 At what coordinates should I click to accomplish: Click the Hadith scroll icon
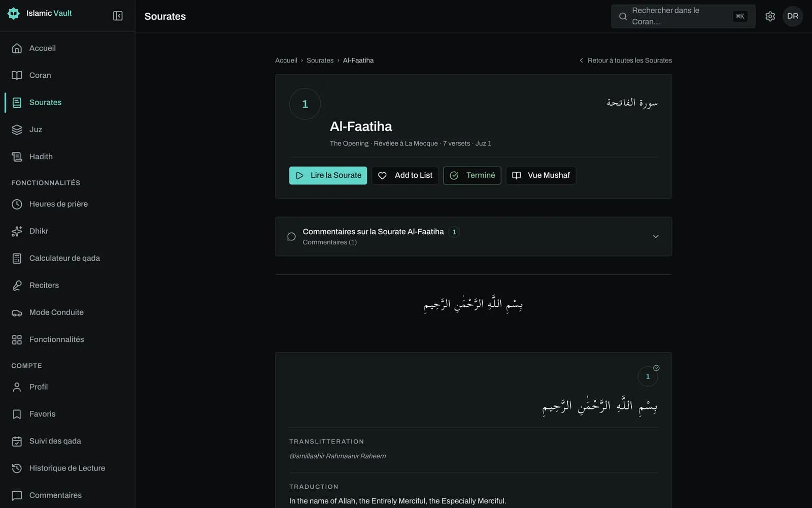17,156
